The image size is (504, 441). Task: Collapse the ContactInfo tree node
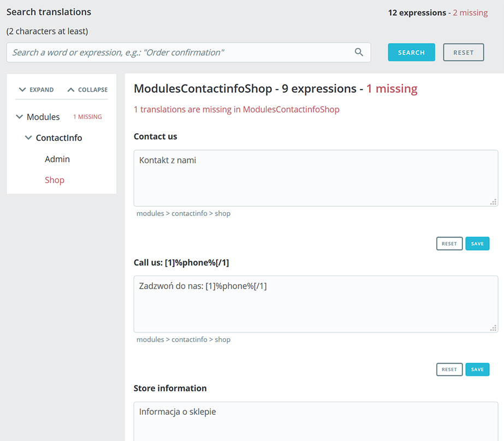coord(28,138)
